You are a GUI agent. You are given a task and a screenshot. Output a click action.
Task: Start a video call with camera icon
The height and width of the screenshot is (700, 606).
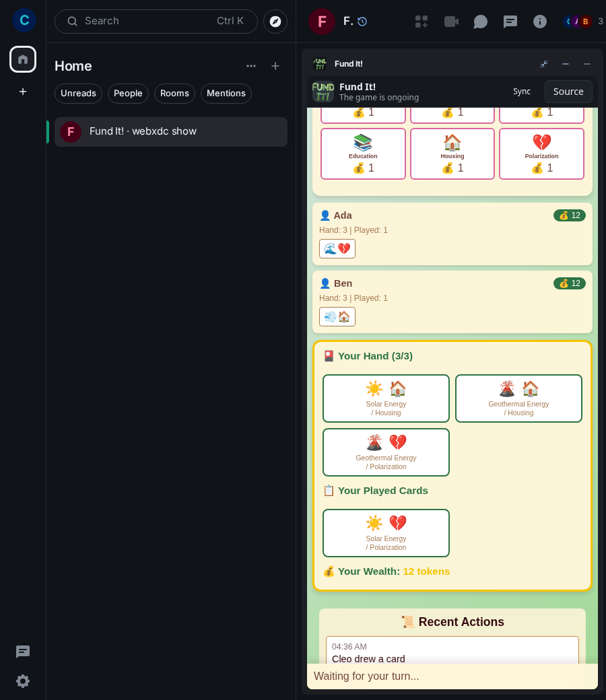(x=452, y=22)
